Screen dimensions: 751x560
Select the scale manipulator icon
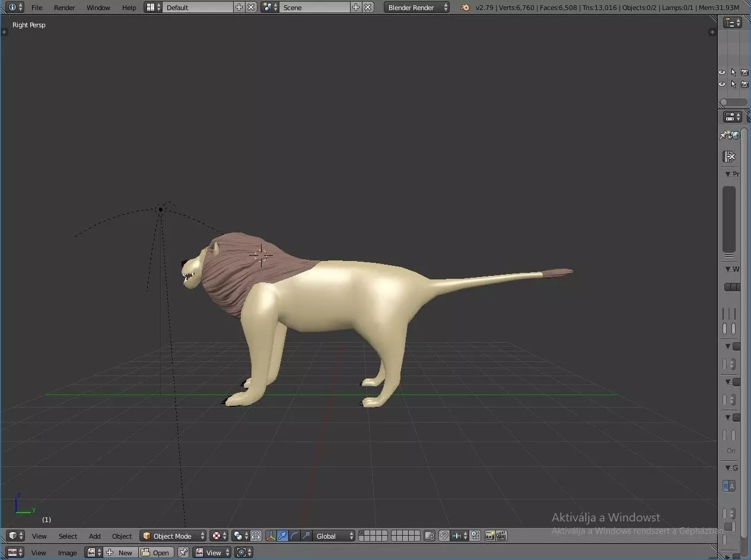point(306,536)
